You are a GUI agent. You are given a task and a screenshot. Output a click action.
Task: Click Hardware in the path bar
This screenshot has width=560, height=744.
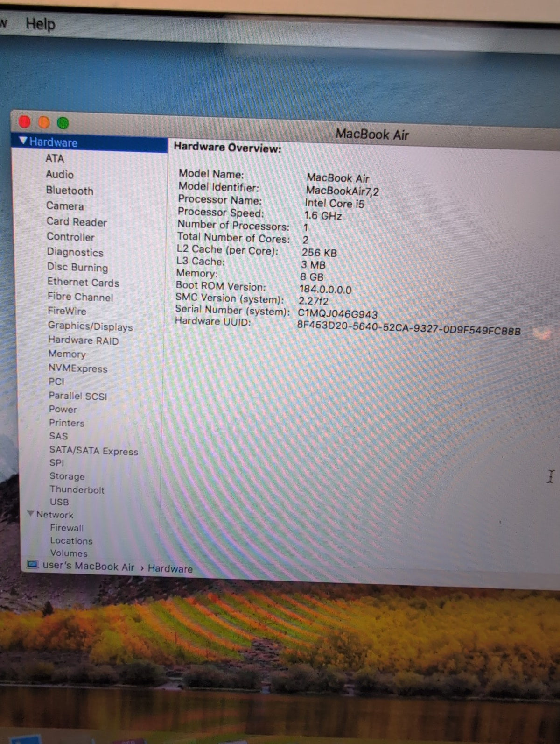pos(170,569)
